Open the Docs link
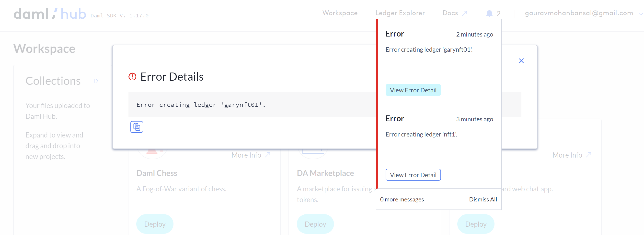Viewport: 644px width, 235px height. click(x=450, y=13)
